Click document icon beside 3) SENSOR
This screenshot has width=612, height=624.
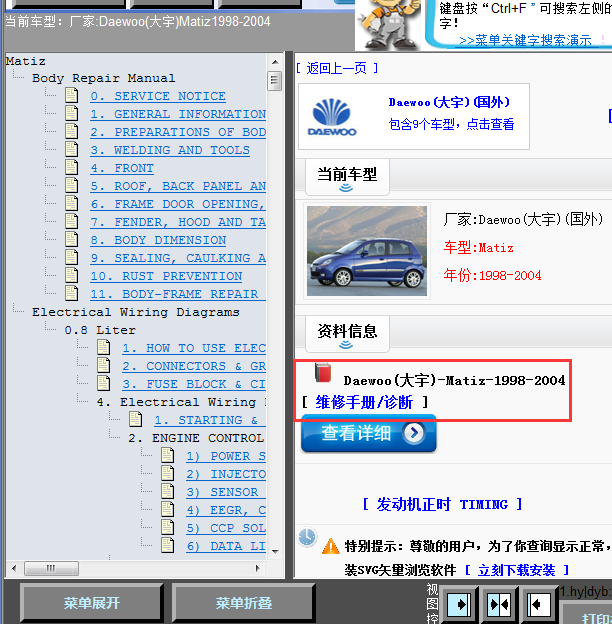click(168, 491)
